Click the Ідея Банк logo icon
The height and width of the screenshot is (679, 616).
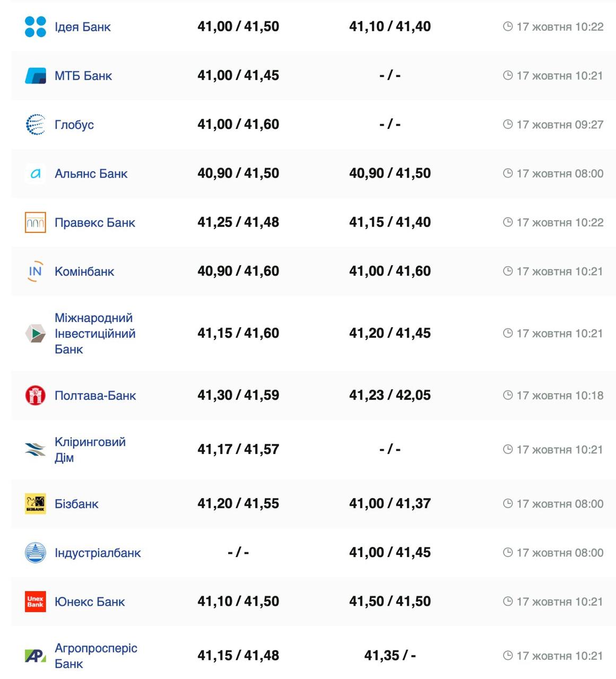point(36,27)
